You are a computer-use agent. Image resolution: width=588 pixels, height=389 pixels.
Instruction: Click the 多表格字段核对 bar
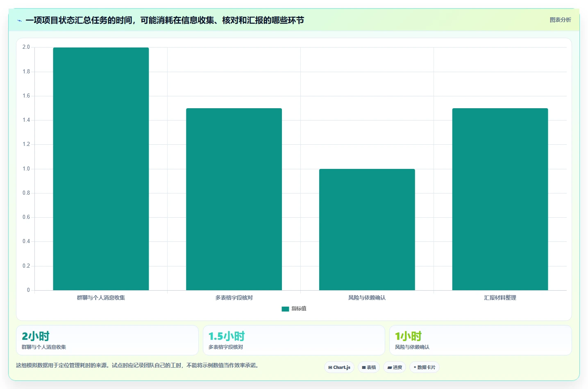pyautogui.click(x=234, y=199)
